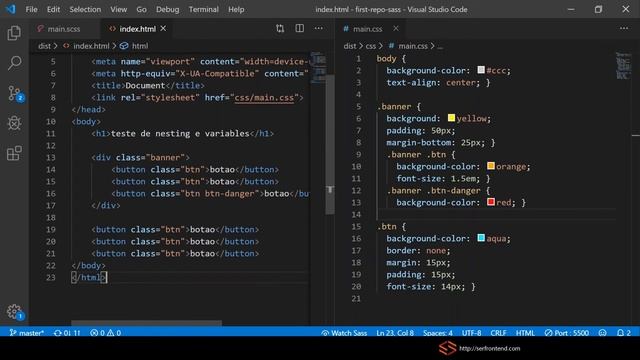The height and width of the screenshot is (360, 640).
Task: Open the Selection menu
Action: tap(85, 9)
